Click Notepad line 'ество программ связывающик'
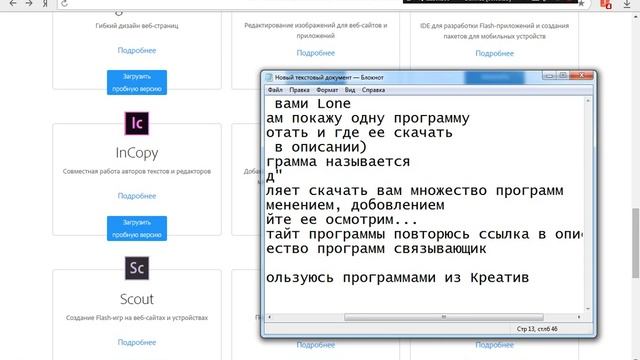Image resolution: width=640 pixels, height=360 pixels. pos(376,249)
